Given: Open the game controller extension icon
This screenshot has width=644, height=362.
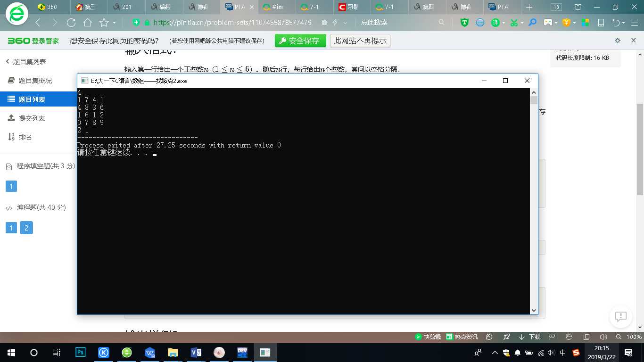Looking at the screenshot, I should click(x=548, y=23).
